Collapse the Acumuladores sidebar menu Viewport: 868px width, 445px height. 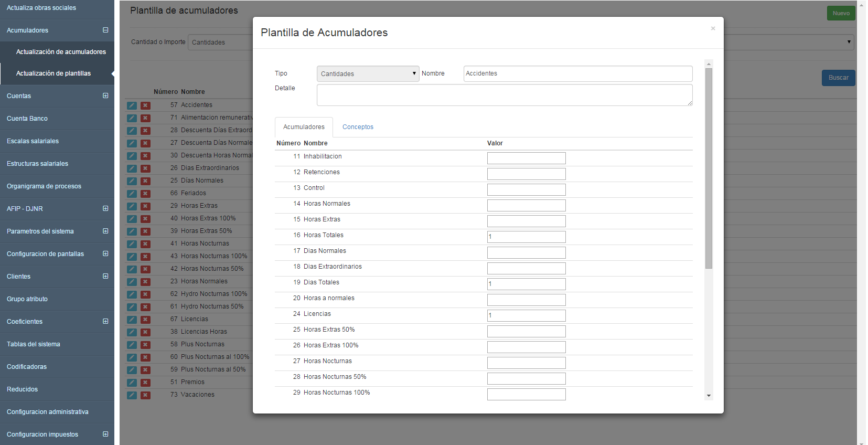(105, 30)
